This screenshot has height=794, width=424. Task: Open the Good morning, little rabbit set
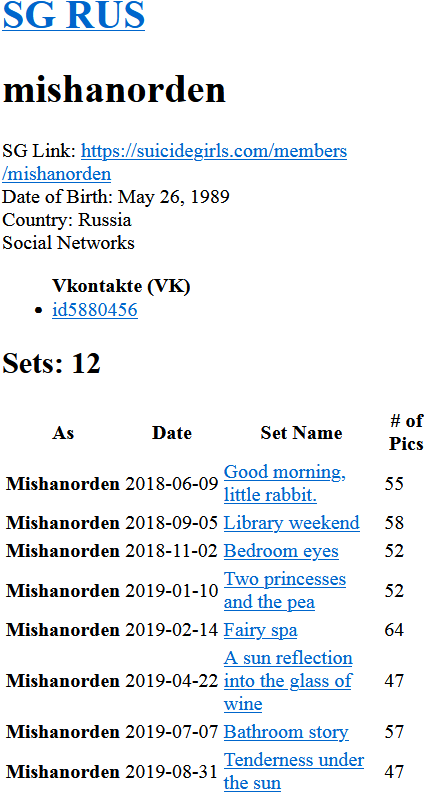pos(285,484)
